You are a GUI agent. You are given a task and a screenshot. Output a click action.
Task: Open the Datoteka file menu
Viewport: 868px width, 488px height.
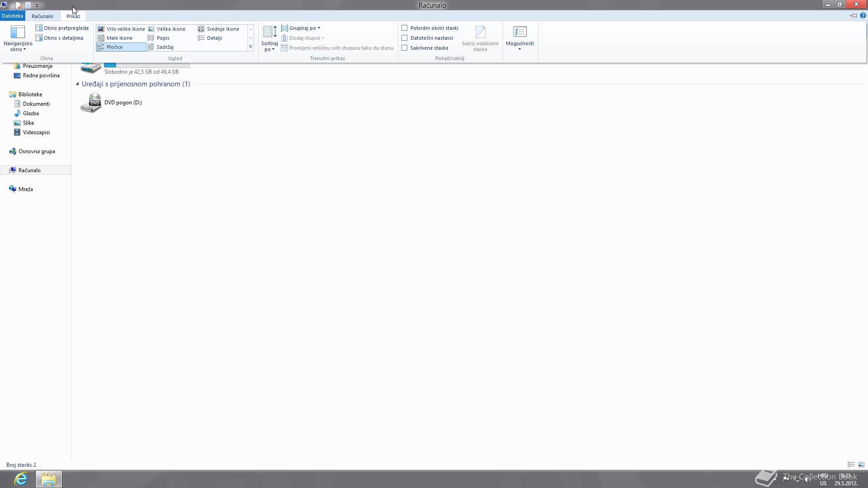click(x=12, y=16)
